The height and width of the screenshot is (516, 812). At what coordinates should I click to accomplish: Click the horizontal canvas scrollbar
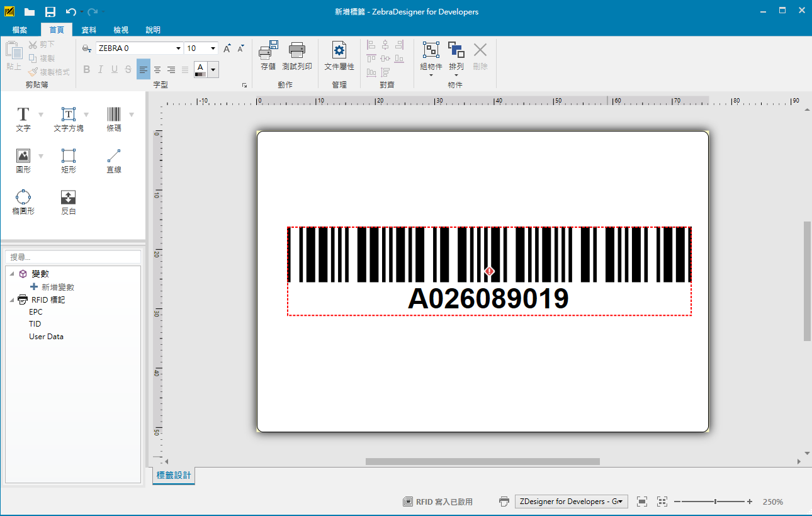[483, 461]
